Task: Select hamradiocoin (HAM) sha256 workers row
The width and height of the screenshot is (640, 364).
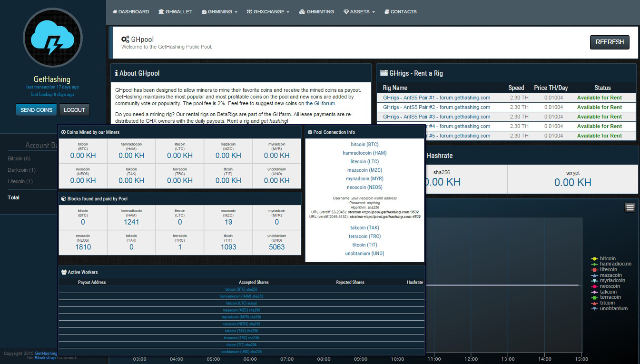Action: (x=241, y=296)
